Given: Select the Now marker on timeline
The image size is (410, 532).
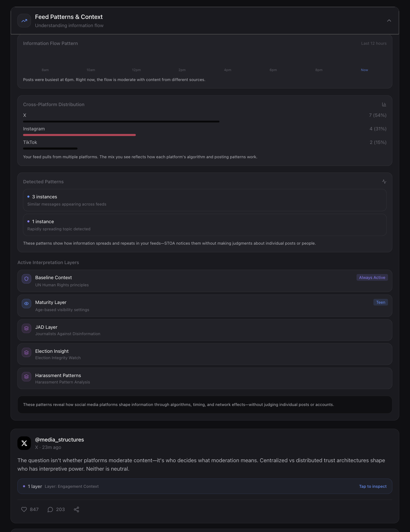Looking at the screenshot, I should pyautogui.click(x=364, y=70).
